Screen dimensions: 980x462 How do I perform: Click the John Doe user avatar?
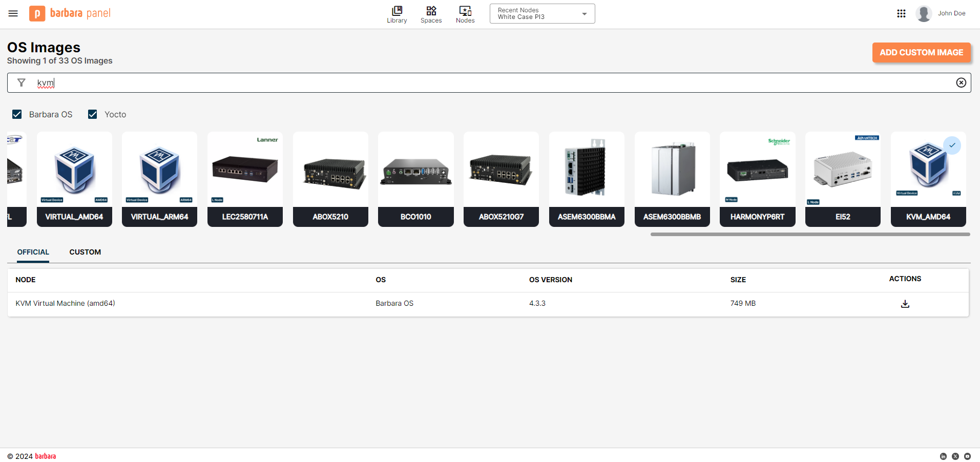pyautogui.click(x=923, y=13)
